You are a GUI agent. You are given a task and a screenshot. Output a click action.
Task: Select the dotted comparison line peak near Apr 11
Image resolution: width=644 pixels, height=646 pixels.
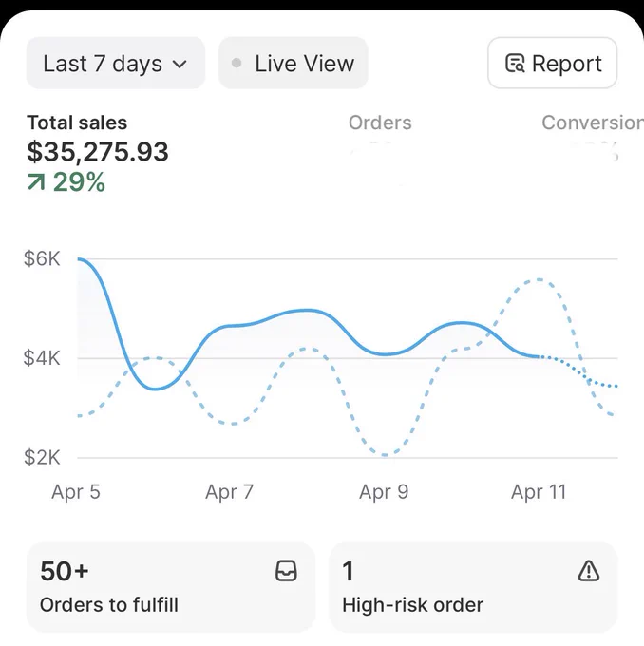pos(539,279)
